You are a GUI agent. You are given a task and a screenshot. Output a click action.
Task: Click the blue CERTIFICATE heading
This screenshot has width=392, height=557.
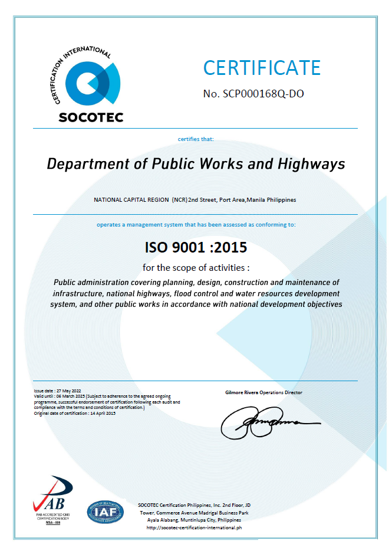(x=262, y=68)
